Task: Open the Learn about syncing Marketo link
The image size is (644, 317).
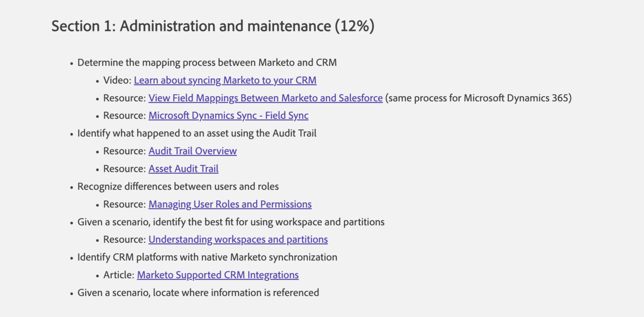Action: coord(225,80)
